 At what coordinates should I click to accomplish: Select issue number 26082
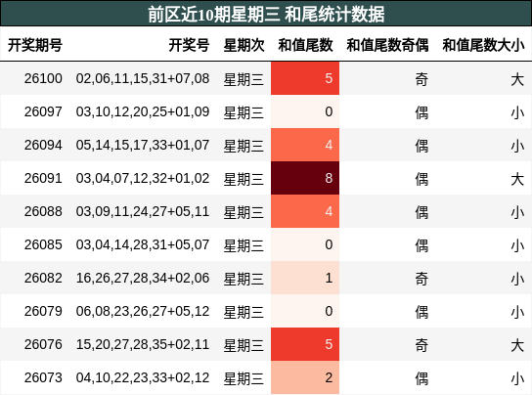(x=43, y=279)
